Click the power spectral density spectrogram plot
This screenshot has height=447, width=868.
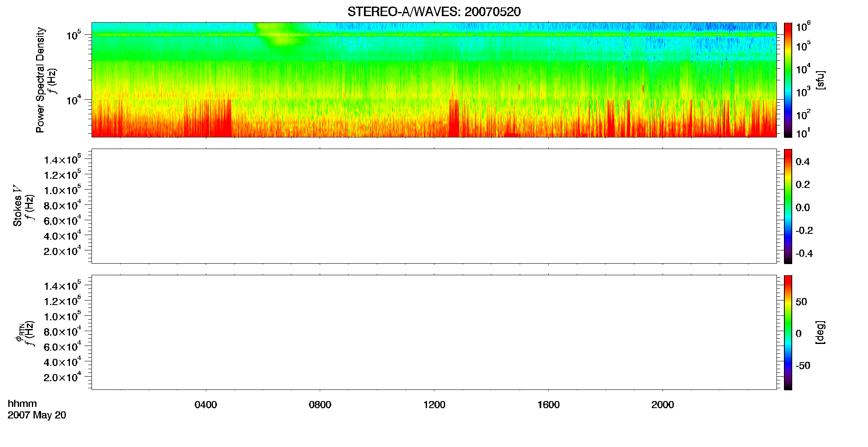[434, 80]
